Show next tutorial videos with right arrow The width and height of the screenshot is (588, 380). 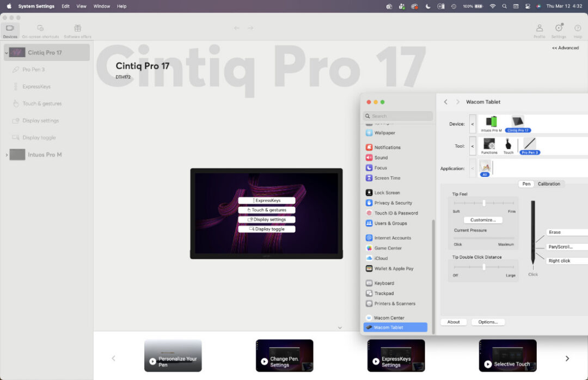[567, 359]
